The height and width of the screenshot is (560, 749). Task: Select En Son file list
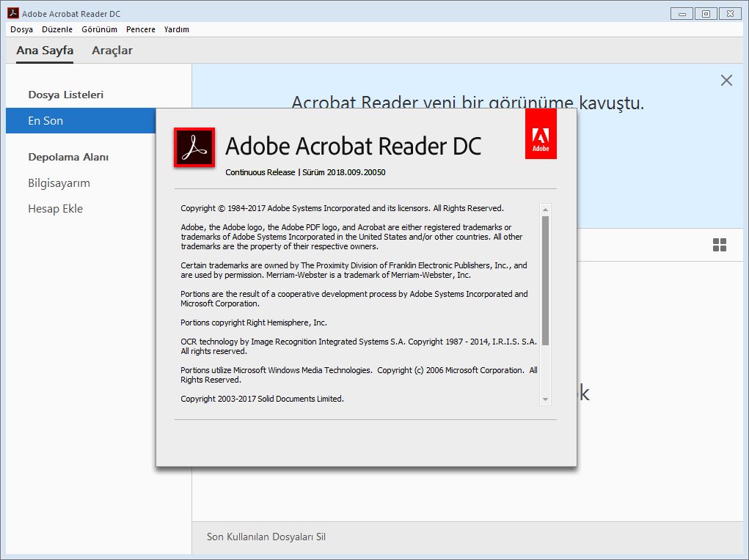click(81, 121)
